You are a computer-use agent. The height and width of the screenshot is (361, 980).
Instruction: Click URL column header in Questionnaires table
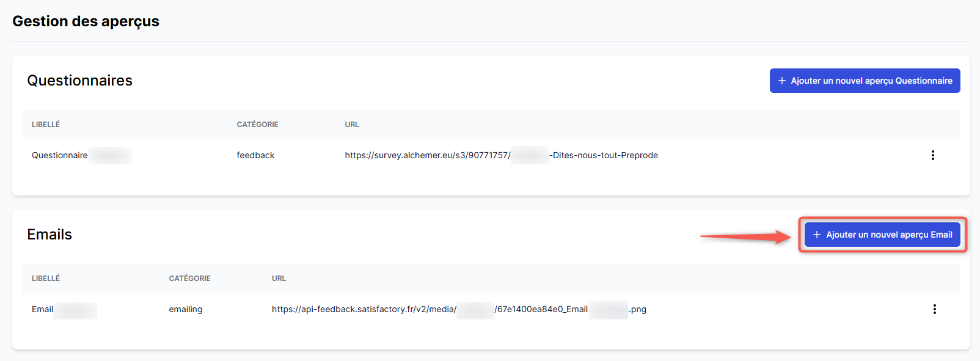pyautogui.click(x=352, y=125)
